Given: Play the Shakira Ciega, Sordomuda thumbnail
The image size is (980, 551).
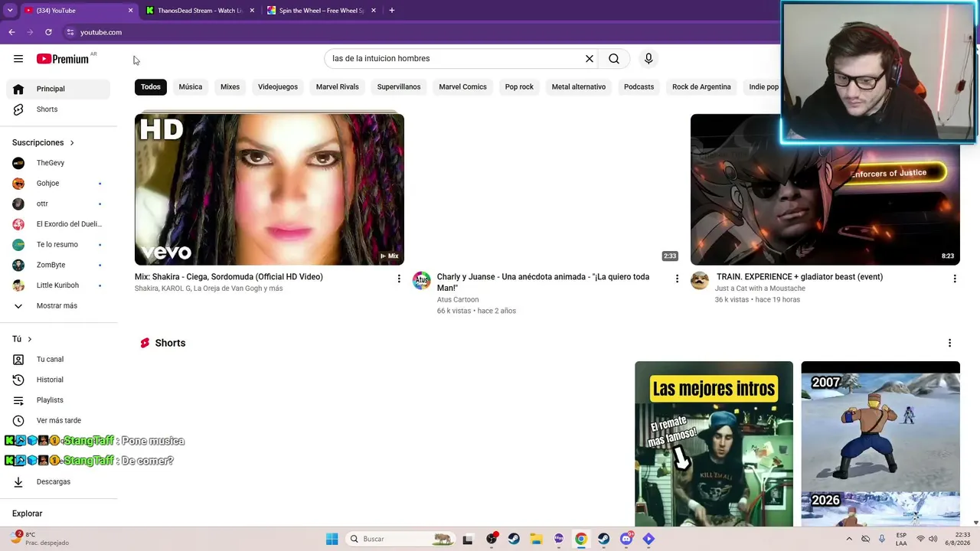Looking at the screenshot, I should click(x=269, y=190).
